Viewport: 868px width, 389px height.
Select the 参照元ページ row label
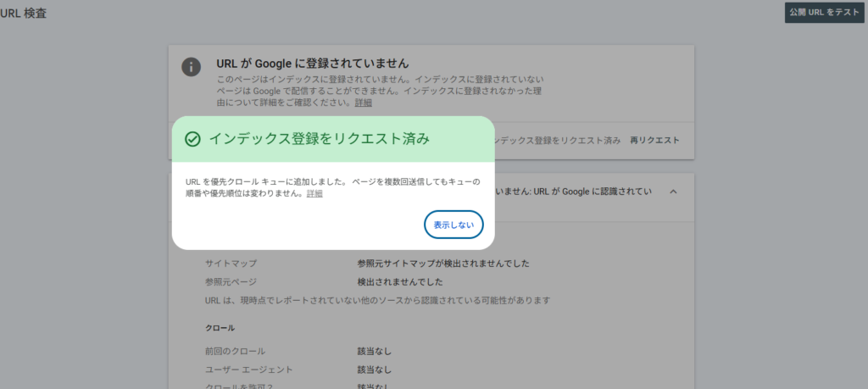pyautogui.click(x=231, y=282)
